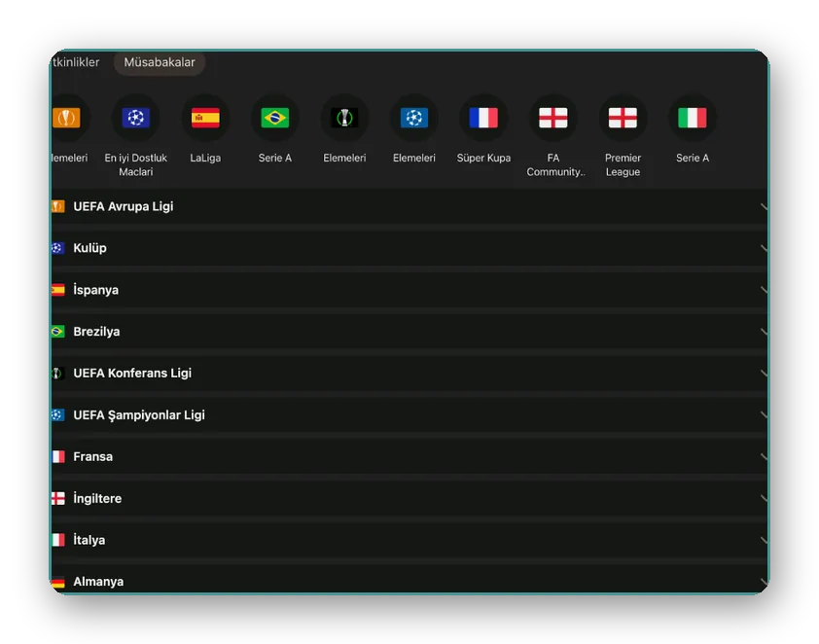Expand the İspanya row
Image resolution: width=819 pixels, height=644 pixels.
point(409,290)
